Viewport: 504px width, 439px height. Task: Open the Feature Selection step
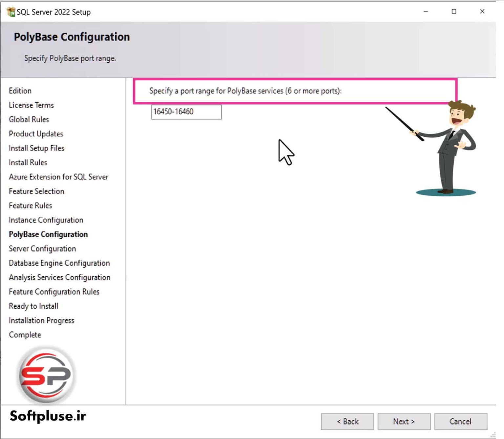(36, 191)
